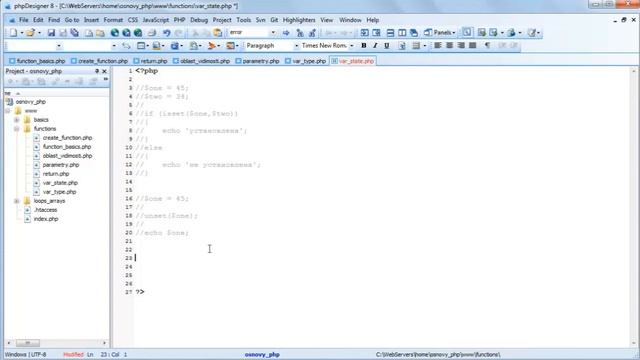Toggle italic formatting
The image size is (640, 360).
tap(375, 46)
